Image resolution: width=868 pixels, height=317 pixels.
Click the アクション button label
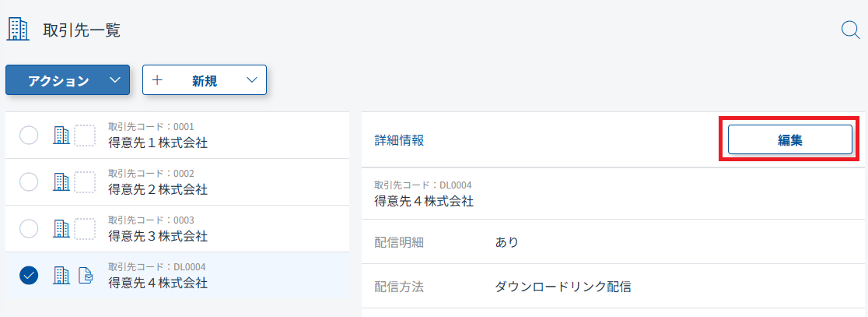[x=58, y=80]
